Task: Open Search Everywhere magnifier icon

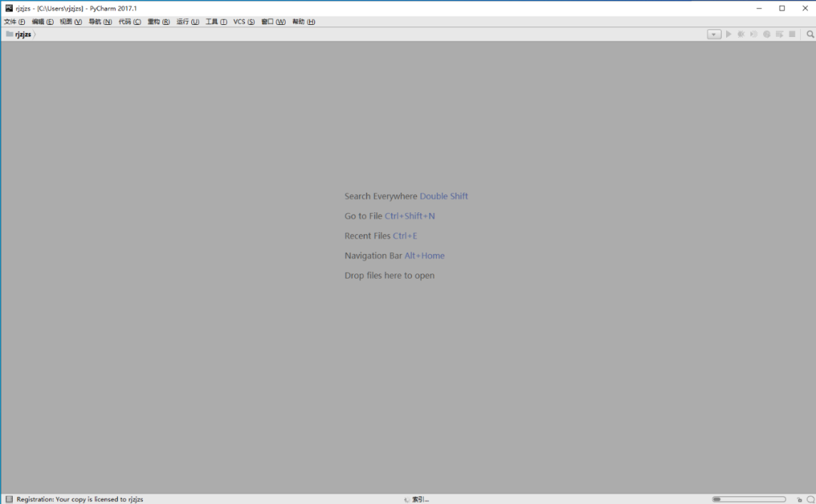Action: tap(810, 34)
